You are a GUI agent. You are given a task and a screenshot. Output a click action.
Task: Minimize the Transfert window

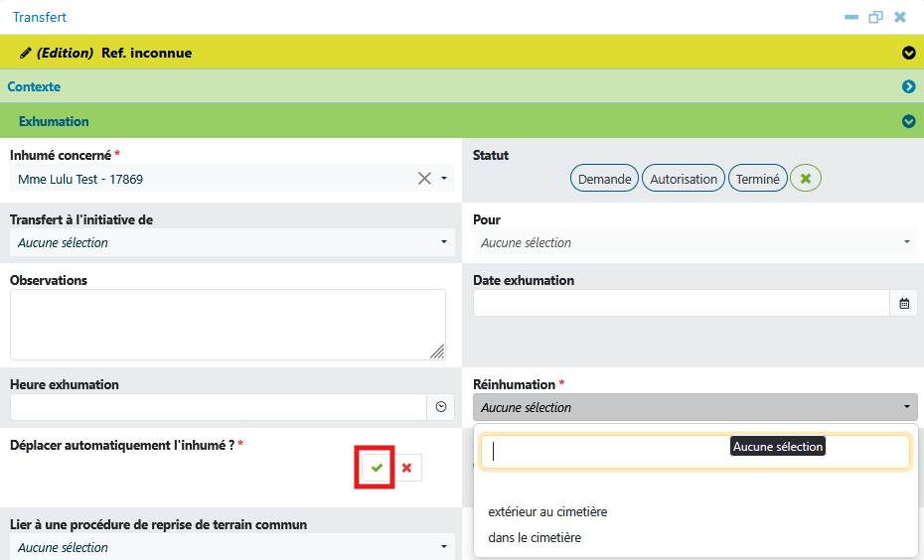851,17
